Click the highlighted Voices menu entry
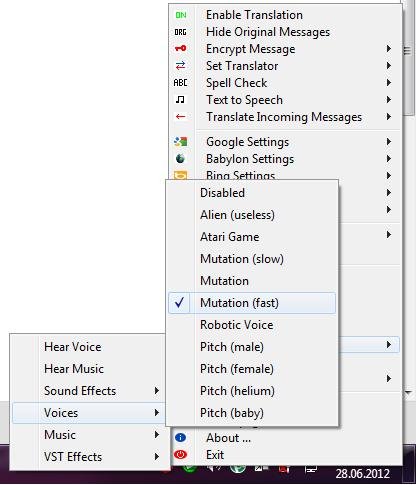Screen dimensions: 416x485 point(88,413)
